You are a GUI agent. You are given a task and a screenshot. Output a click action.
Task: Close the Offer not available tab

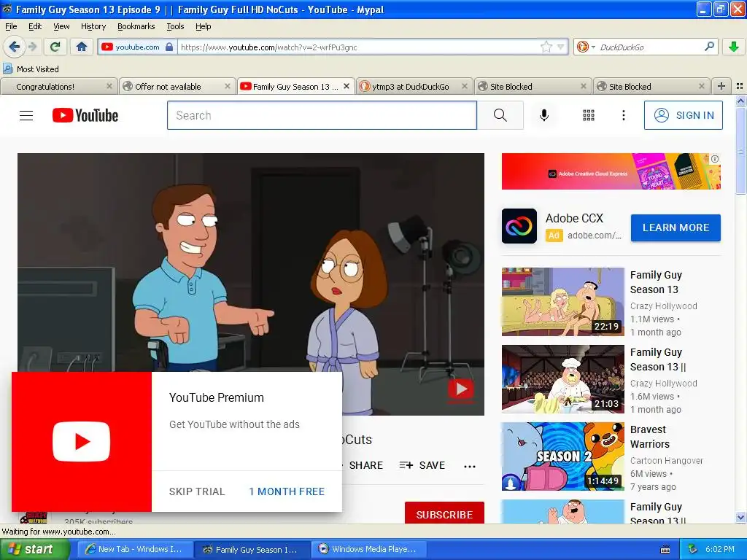(228, 86)
